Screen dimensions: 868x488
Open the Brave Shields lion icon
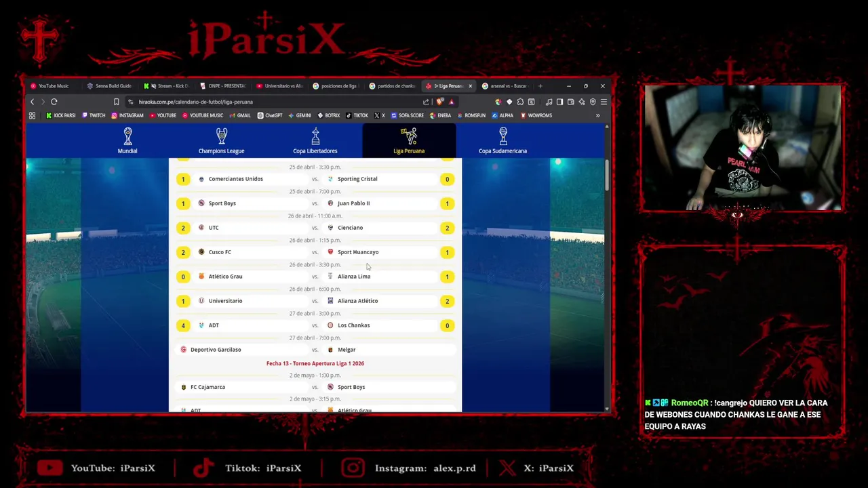tap(441, 102)
